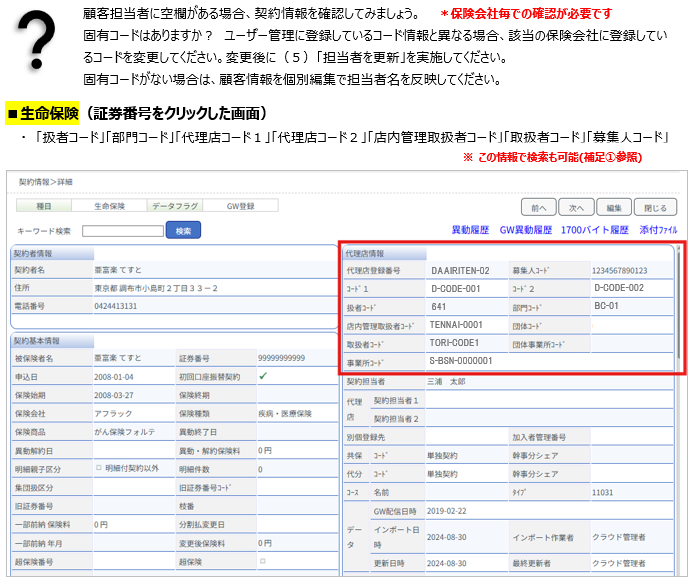Click the 代理店登録番号 value DAAIRITEN-02
697x581 pixels.
click(460, 271)
